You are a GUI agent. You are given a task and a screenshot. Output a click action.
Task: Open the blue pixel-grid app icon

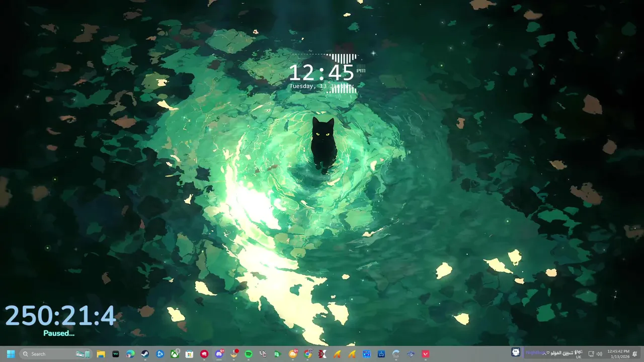[367, 354]
